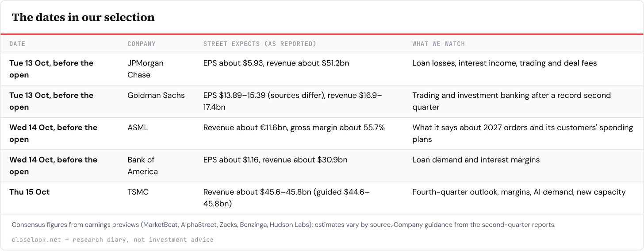Click the title 'The dates in our selection'
This screenshot has width=644, height=251.
pyautogui.click(x=83, y=17)
